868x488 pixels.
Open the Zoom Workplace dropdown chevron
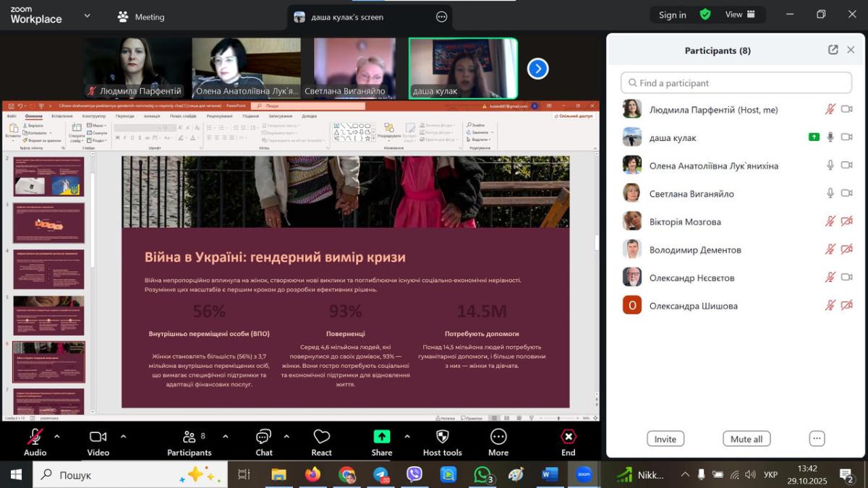[88, 16]
